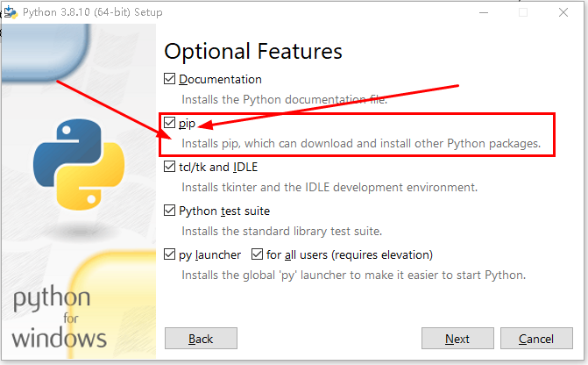Click 'Installs the Python documentation file.' text
588x365 pixels.
pos(284,100)
